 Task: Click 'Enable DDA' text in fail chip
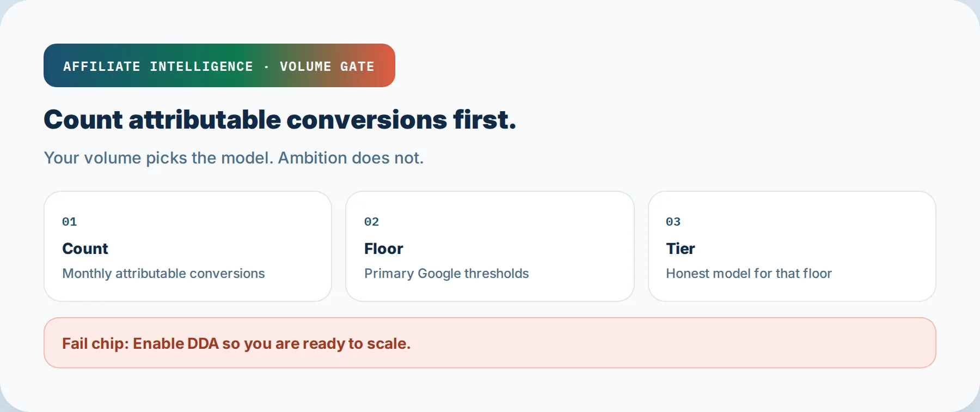tap(176, 344)
